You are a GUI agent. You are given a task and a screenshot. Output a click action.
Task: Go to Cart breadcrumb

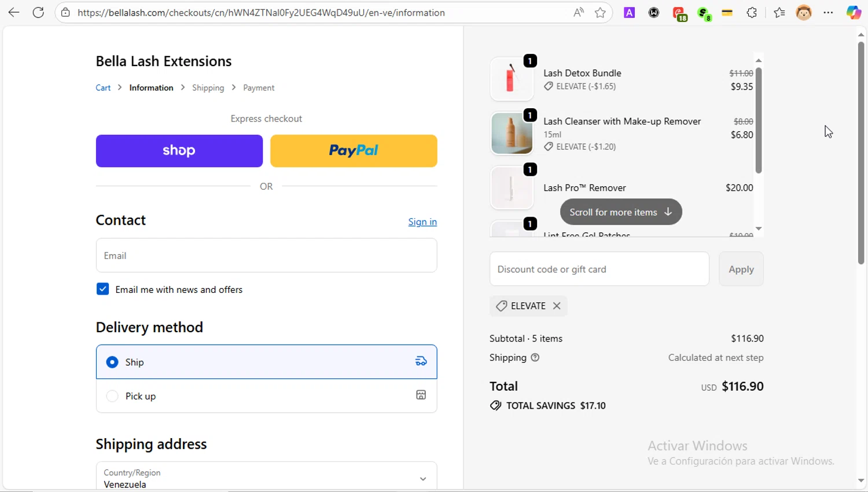pos(103,87)
